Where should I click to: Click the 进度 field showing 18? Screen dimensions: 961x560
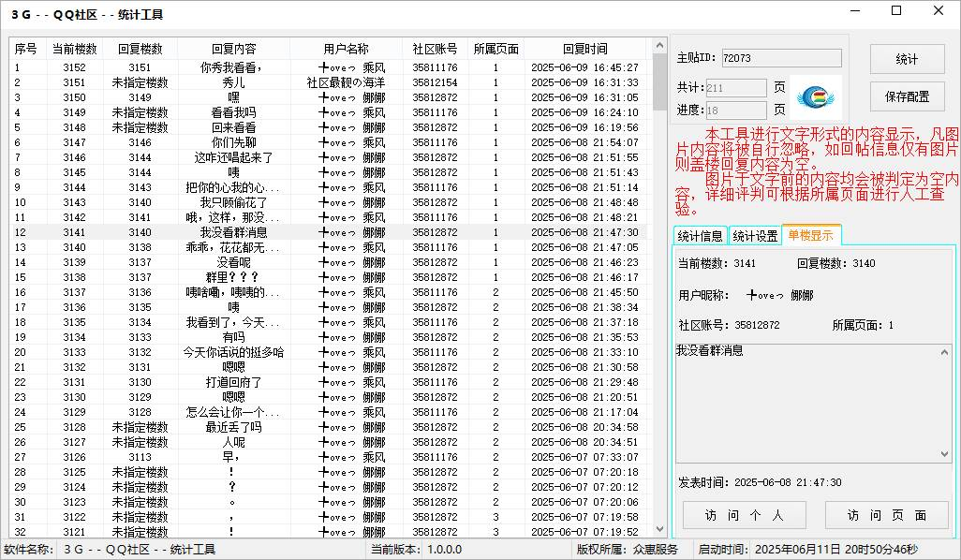[x=736, y=111]
